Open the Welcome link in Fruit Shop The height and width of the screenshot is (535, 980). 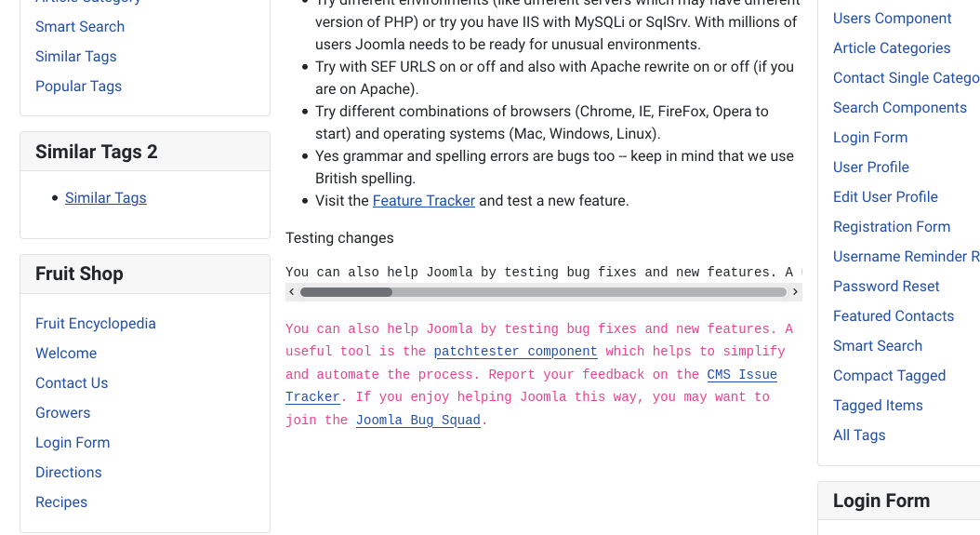(66, 353)
